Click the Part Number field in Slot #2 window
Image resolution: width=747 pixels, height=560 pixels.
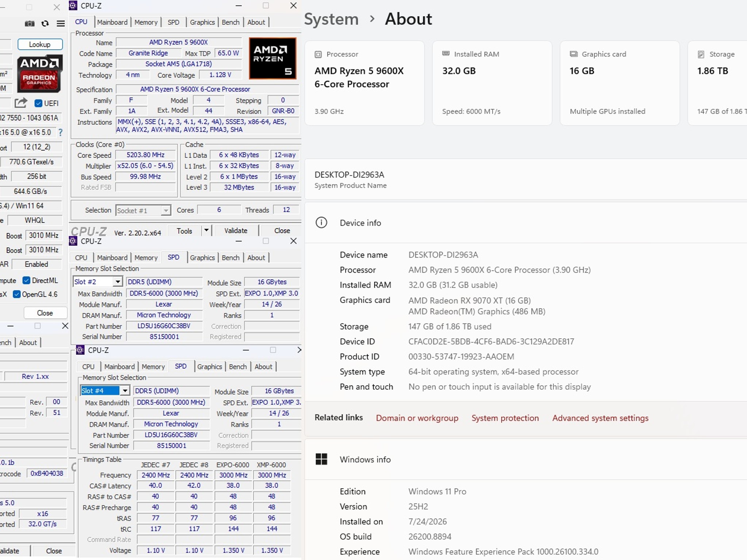click(164, 326)
